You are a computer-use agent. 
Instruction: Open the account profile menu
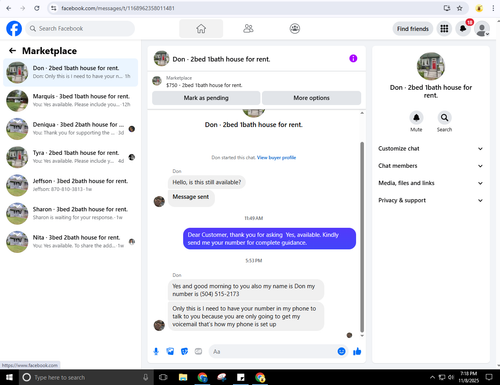pyautogui.click(x=482, y=29)
